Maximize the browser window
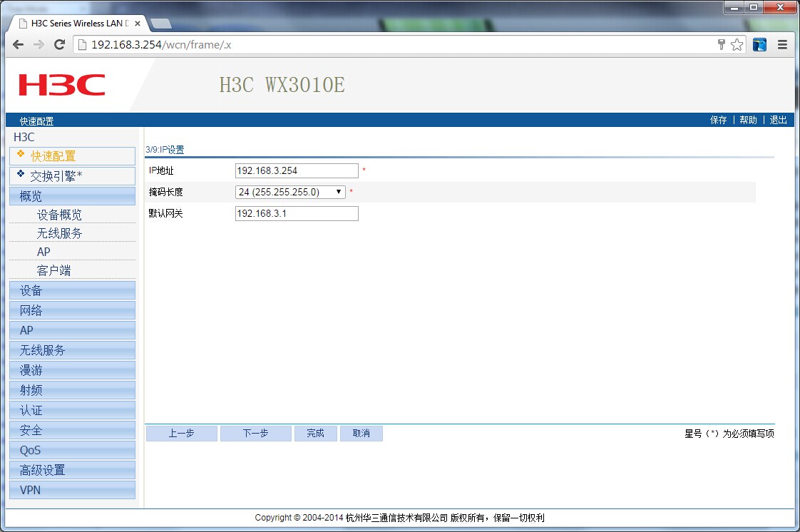Screen dimensions: 800x532 pyautogui.click(x=754, y=7)
